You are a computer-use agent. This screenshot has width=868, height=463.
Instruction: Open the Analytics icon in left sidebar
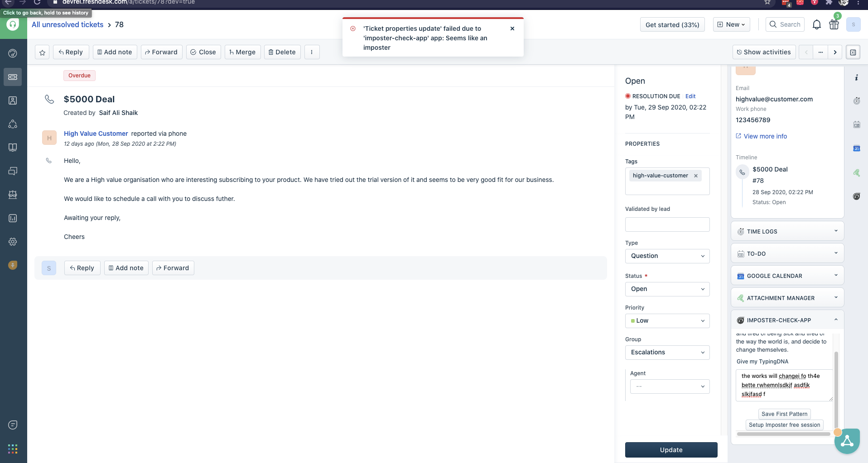pos(13,218)
